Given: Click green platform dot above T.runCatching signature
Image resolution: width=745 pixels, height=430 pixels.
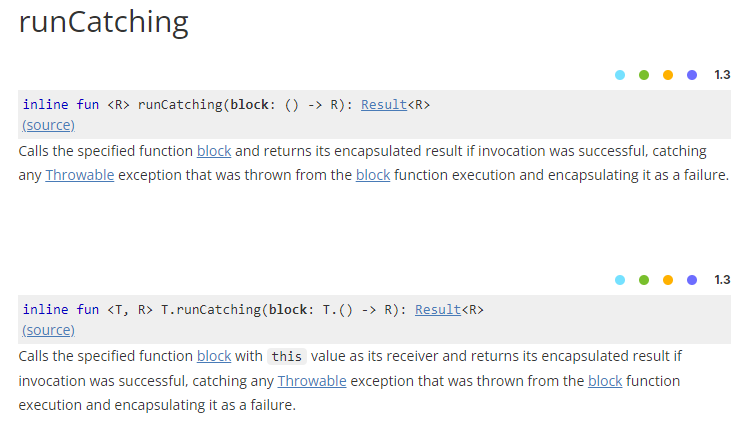Looking at the screenshot, I should click(644, 280).
